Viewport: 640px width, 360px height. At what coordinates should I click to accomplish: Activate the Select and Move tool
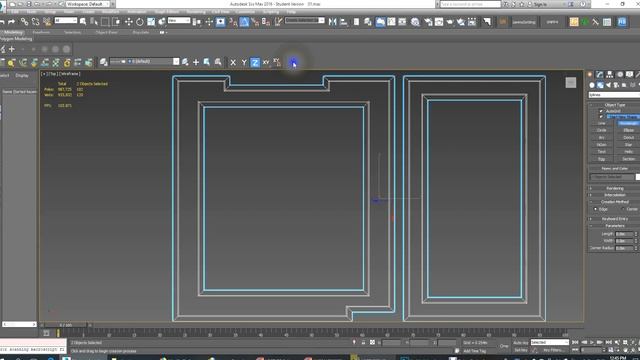click(129, 22)
